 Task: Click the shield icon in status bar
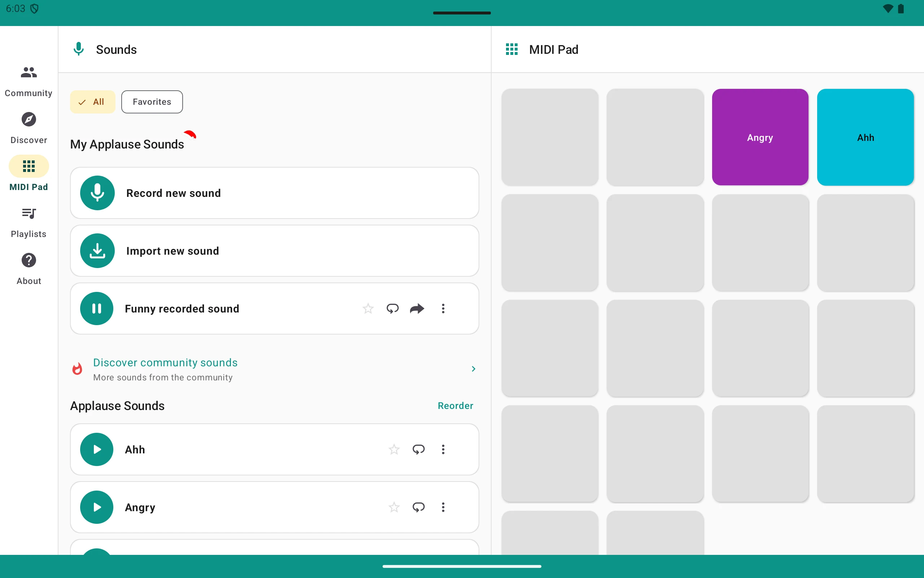tap(34, 8)
